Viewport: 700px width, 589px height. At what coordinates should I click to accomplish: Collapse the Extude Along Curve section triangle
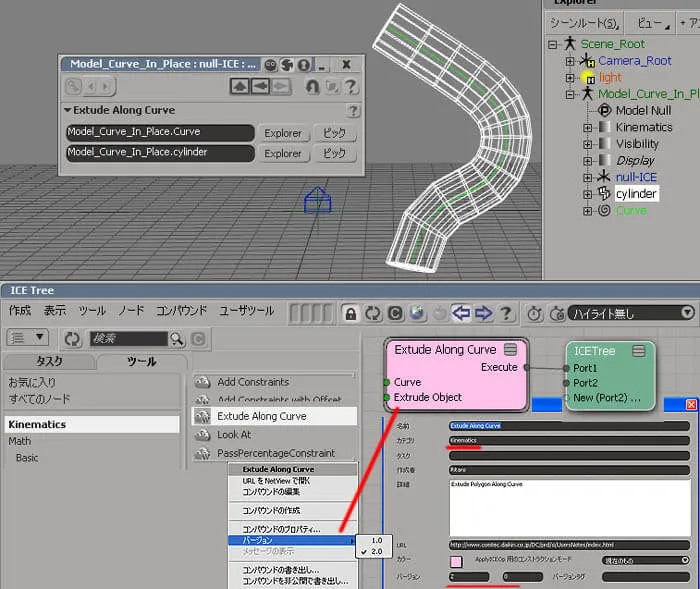coord(68,110)
